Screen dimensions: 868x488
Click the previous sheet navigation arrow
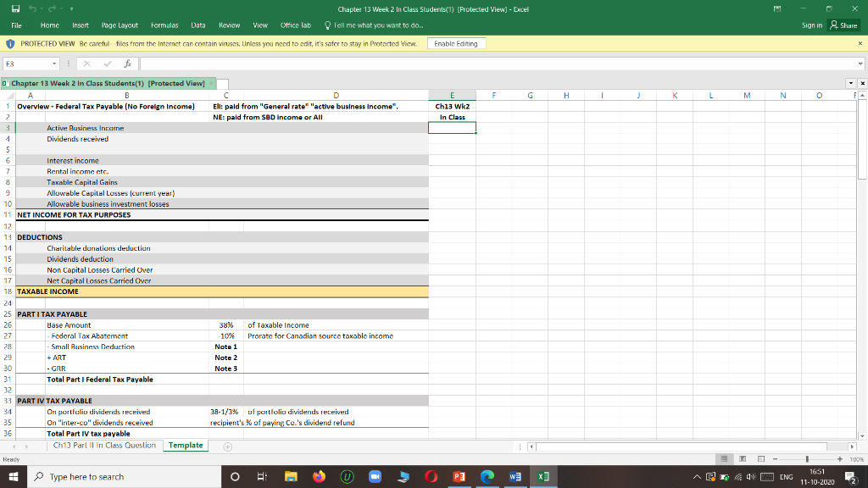coord(14,446)
